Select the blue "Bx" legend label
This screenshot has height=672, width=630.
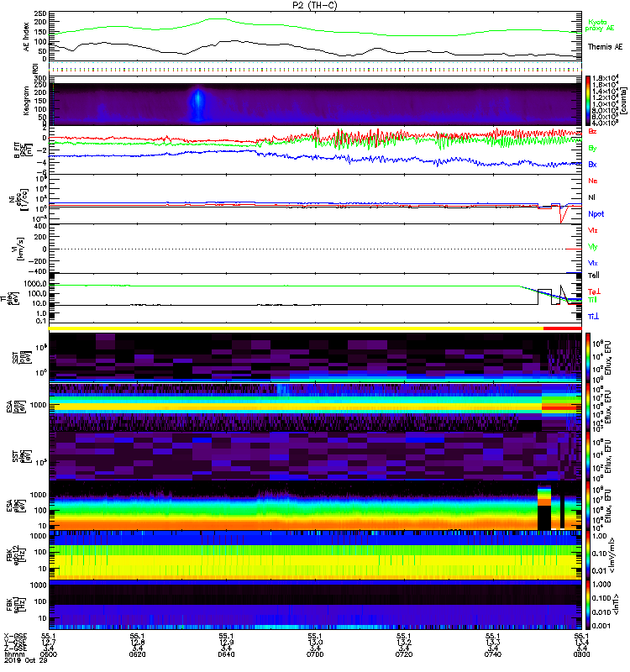click(x=592, y=165)
